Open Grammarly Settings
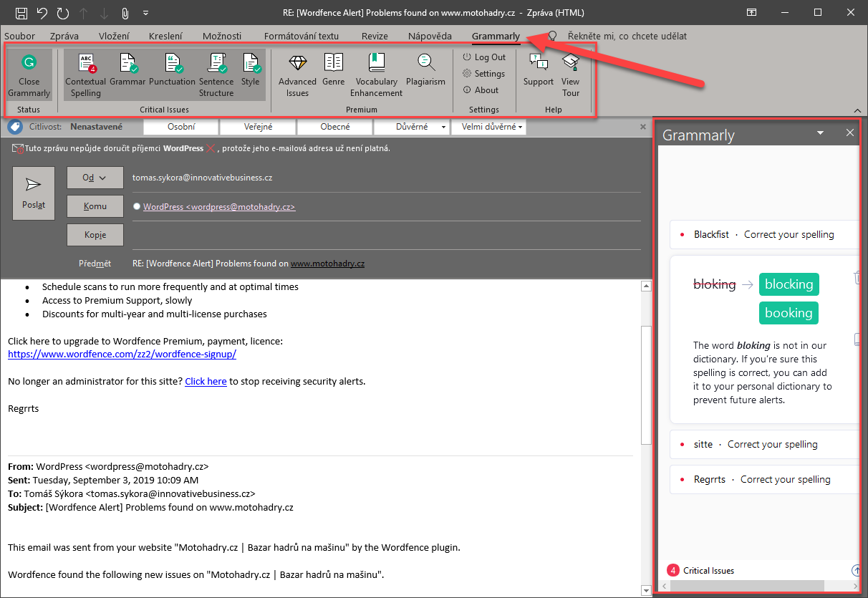The width and height of the screenshot is (868, 598). [x=484, y=74]
